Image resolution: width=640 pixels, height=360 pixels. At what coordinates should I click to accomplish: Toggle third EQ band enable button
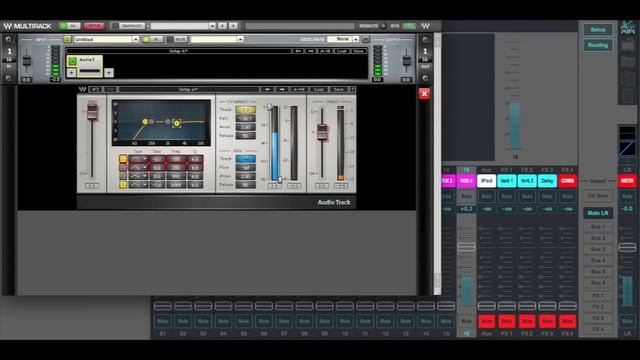coord(123,176)
